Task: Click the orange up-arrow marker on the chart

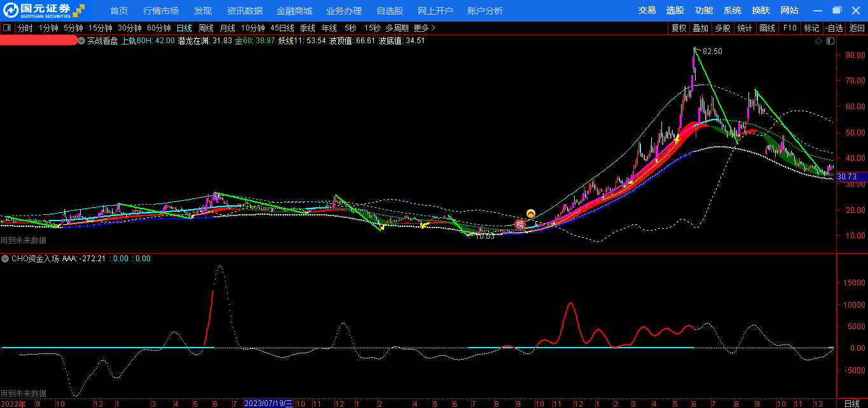Action: (531, 214)
